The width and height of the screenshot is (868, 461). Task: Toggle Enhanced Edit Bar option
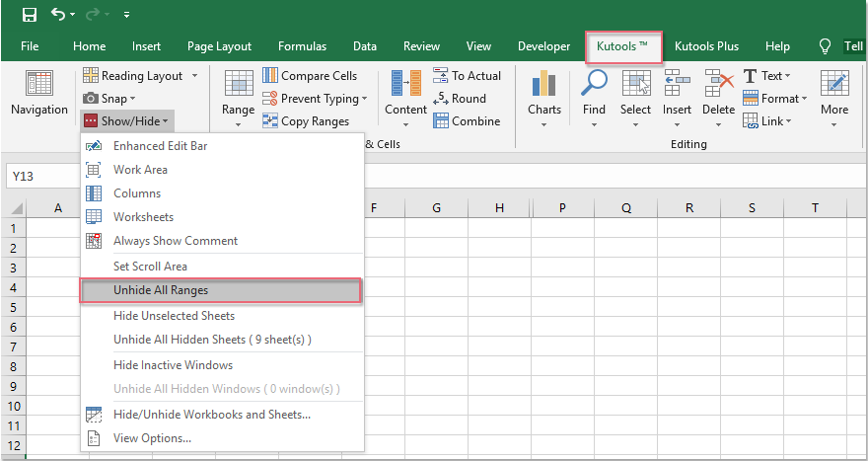pos(160,146)
